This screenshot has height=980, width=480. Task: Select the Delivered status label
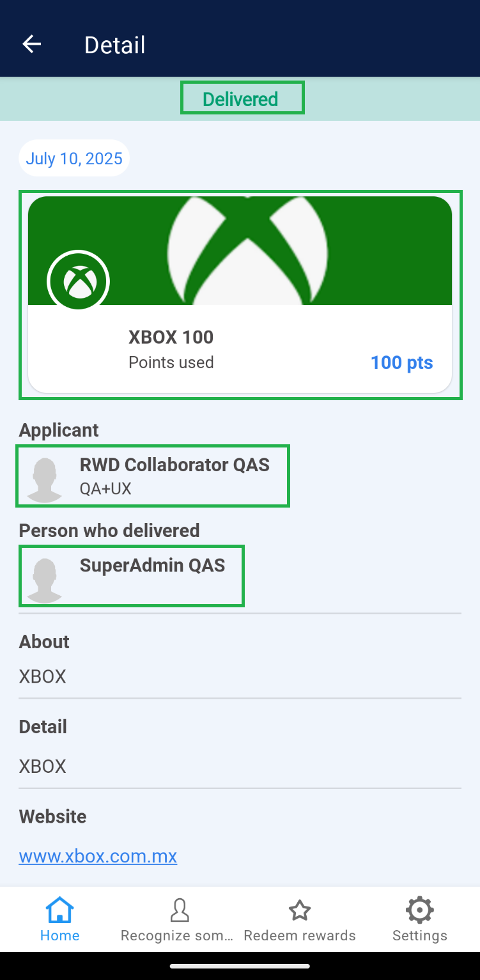(x=240, y=99)
